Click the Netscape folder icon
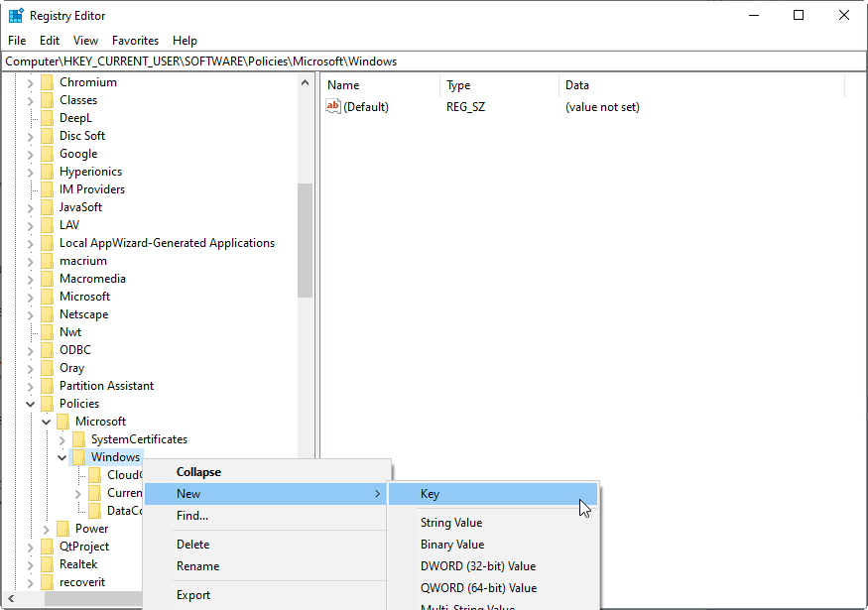 pyautogui.click(x=47, y=314)
